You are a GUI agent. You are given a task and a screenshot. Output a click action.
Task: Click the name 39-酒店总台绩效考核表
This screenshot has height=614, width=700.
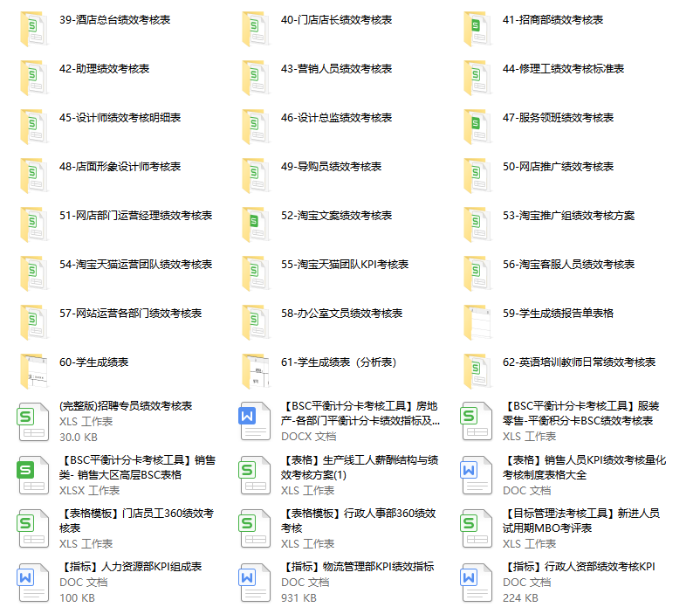click(x=114, y=20)
